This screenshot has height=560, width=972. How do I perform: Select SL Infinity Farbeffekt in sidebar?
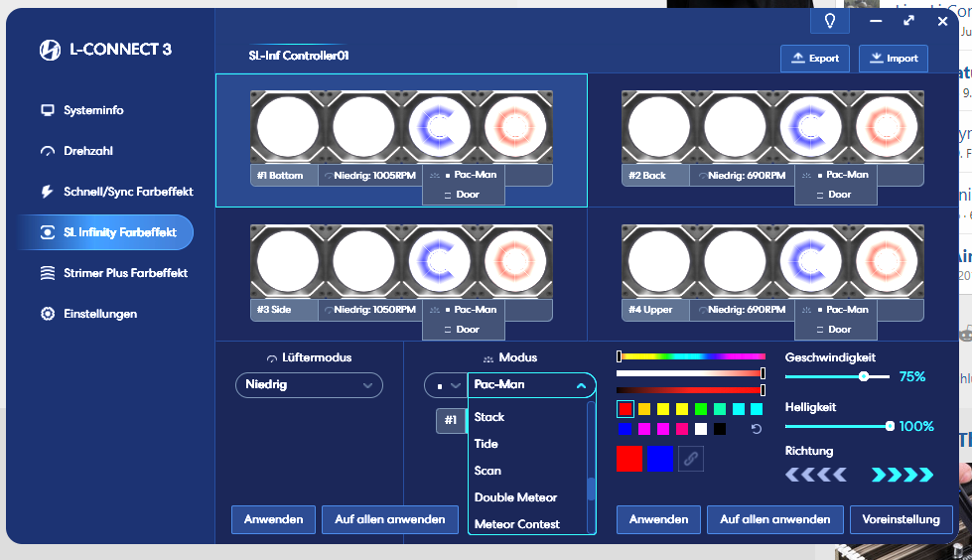(105, 232)
